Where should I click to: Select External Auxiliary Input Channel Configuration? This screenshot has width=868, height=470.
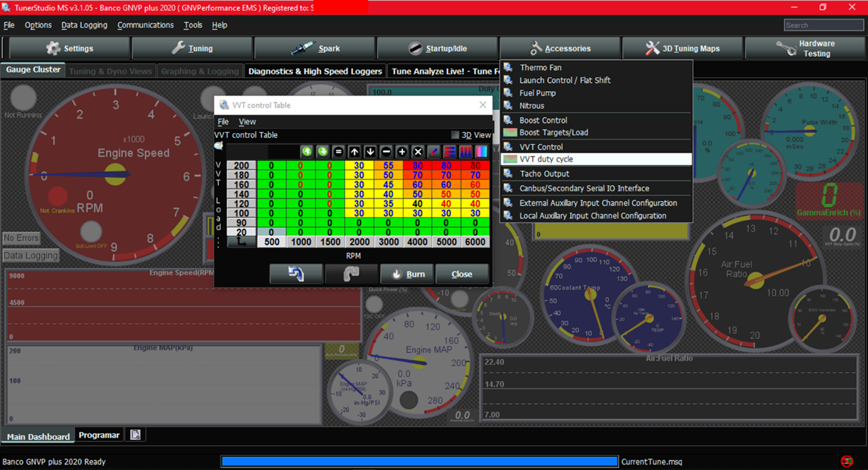coord(597,203)
